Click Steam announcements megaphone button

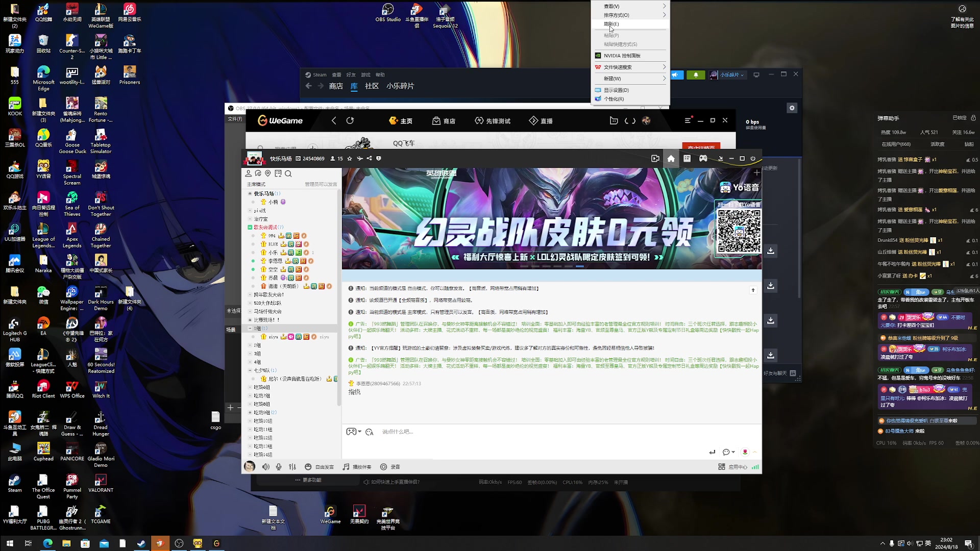(x=676, y=75)
